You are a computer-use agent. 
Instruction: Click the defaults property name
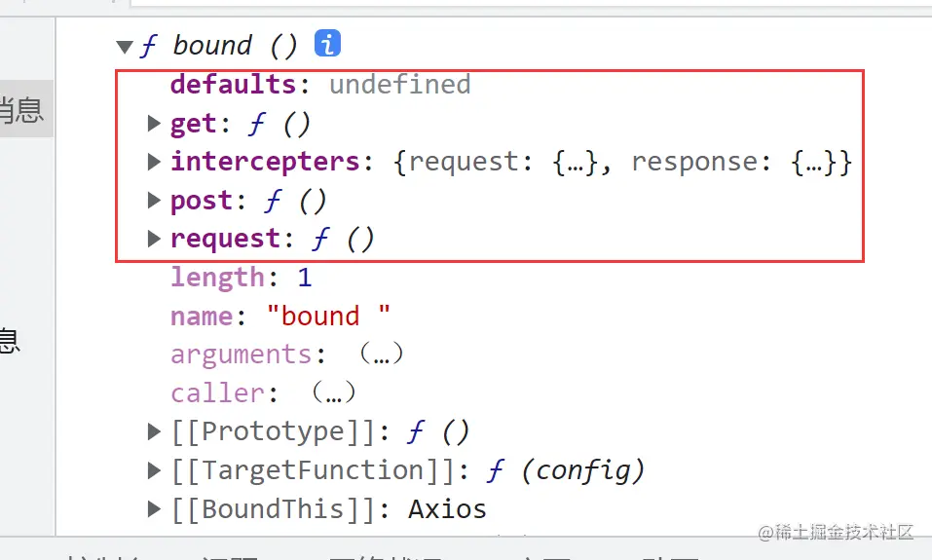(x=233, y=85)
